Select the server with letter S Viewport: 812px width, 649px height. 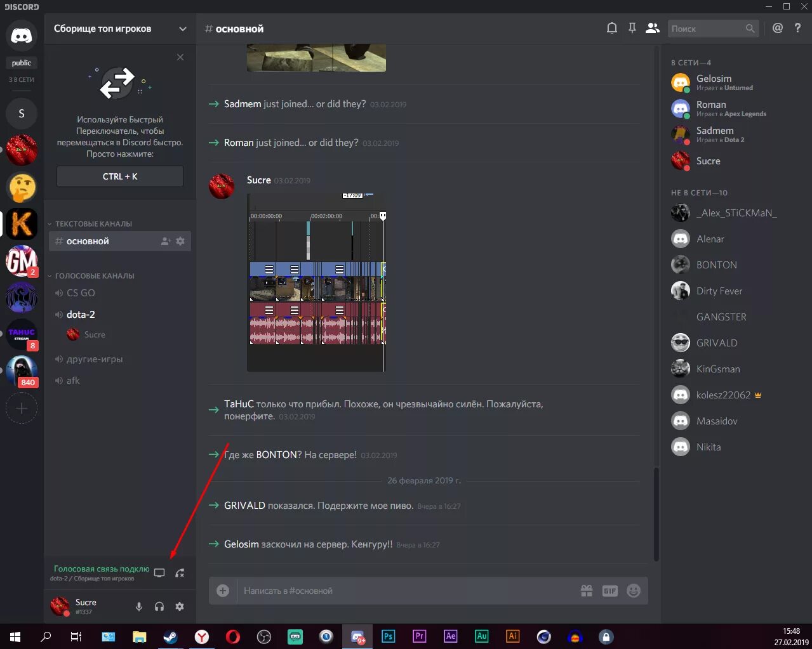pos(22,114)
